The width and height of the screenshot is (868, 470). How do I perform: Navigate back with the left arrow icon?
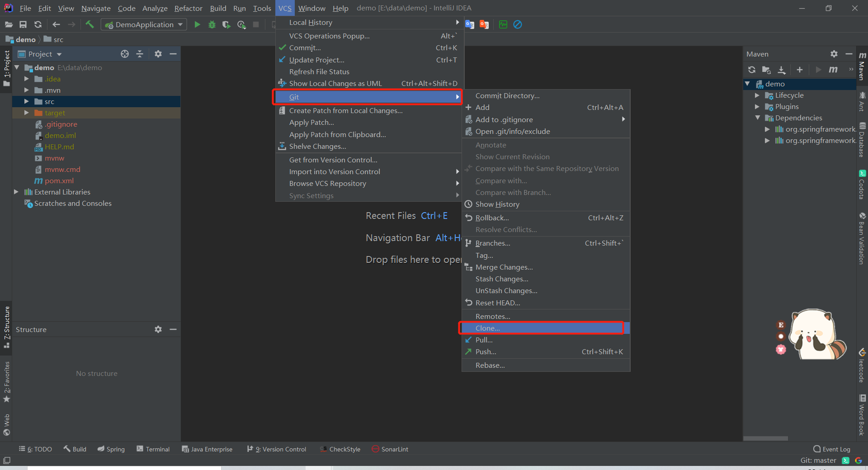click(x=56, y=24)
